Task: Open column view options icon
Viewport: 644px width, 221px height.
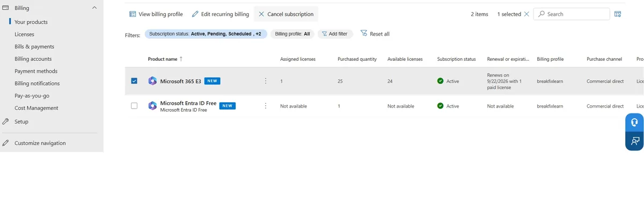Action: click(x=618, y=14)
